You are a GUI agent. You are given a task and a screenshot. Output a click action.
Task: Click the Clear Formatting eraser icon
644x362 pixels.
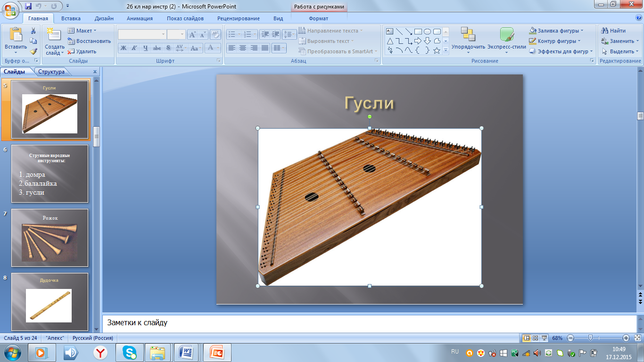pyautogui.click(x=215, y=34)
